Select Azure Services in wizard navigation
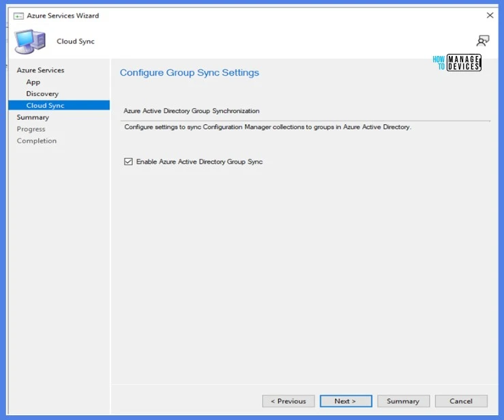Viewport: 504px width, 420px height. (40, 70)
